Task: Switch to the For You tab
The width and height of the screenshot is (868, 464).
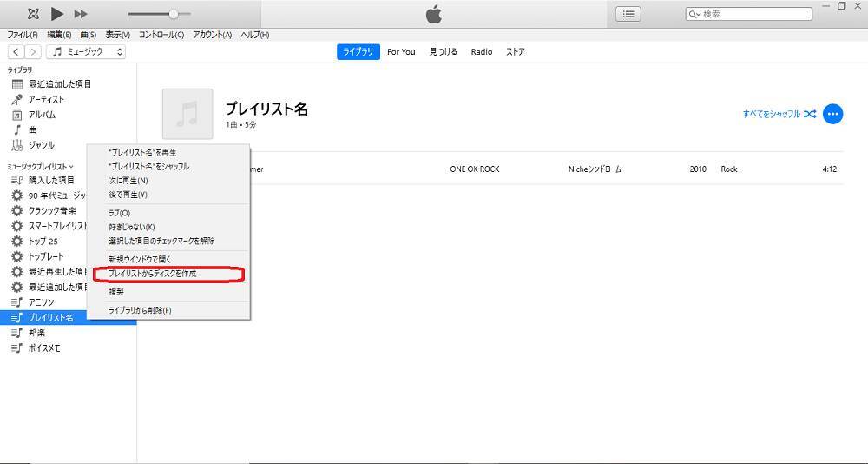Action: [401, 52]
